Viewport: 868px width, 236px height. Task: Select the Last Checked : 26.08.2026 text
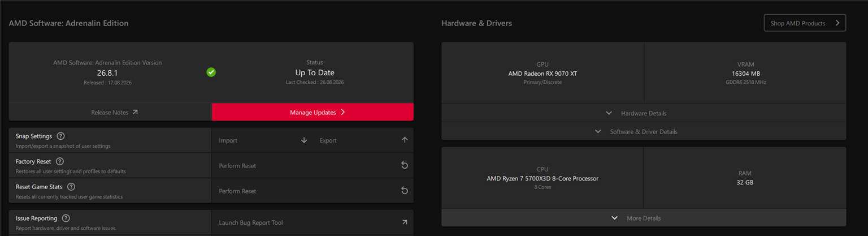pos(315,82)
